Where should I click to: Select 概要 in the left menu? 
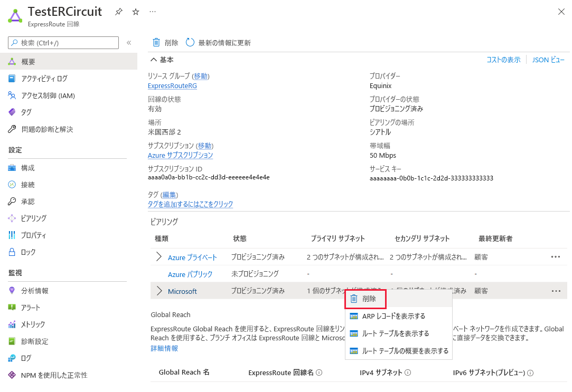(x=69, y=61)
